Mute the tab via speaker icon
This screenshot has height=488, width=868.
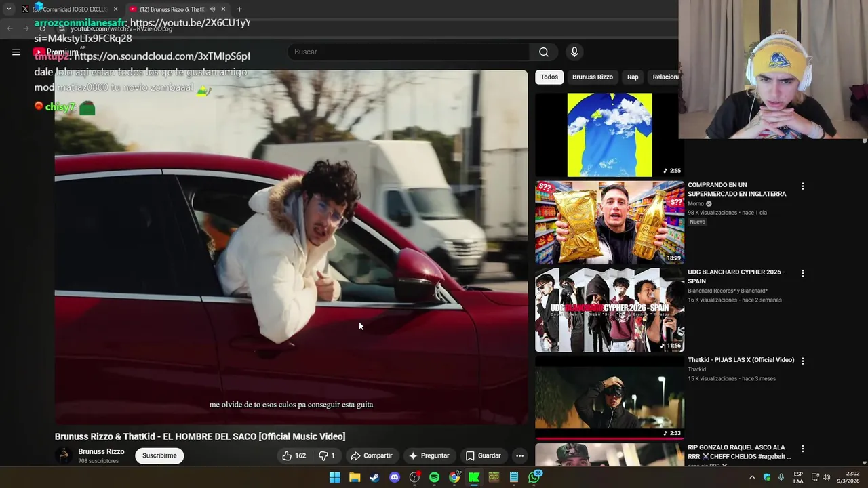(x=212, y=9)
